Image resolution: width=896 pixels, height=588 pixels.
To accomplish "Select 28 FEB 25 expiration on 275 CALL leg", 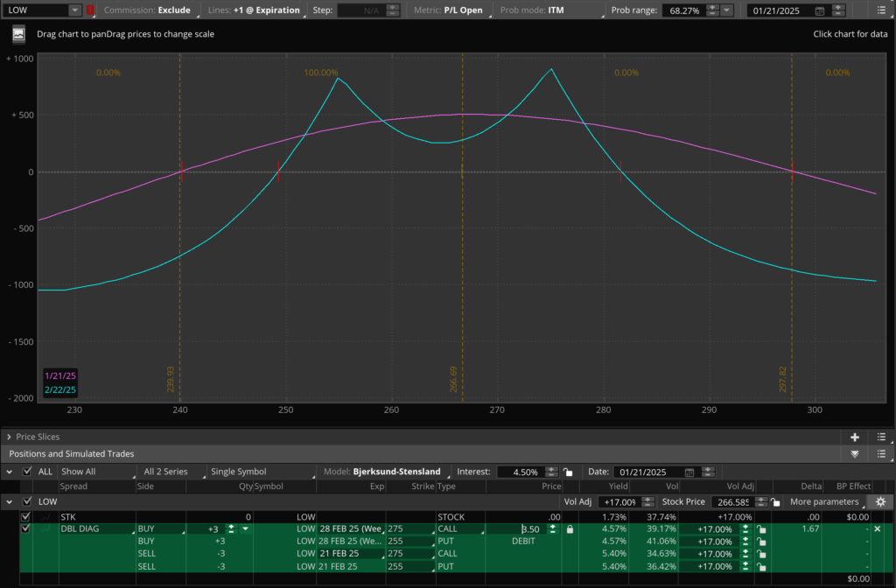I will tap(351, 529).
